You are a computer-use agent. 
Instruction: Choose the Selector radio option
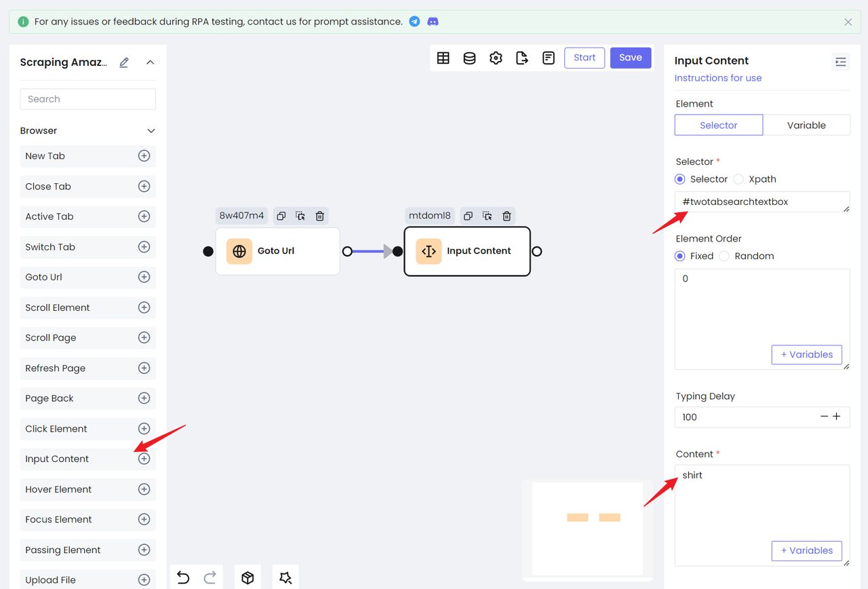(x=680, y=179)
